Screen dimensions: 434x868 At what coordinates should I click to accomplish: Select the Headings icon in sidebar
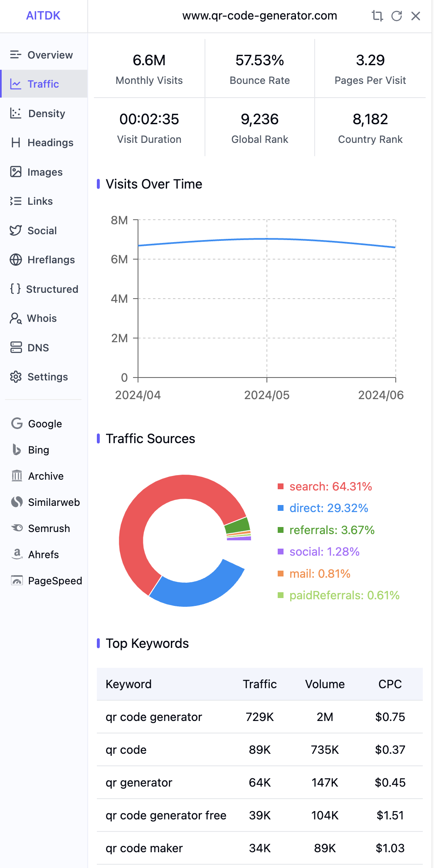click(x=16, y=143)
